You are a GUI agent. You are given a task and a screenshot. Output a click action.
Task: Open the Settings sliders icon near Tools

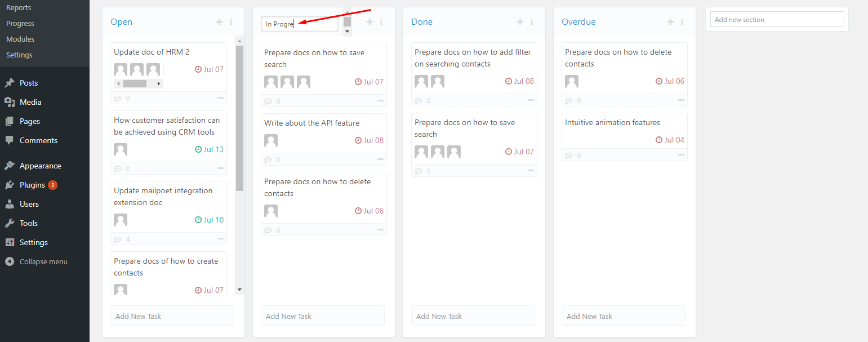tap(10, 242)
